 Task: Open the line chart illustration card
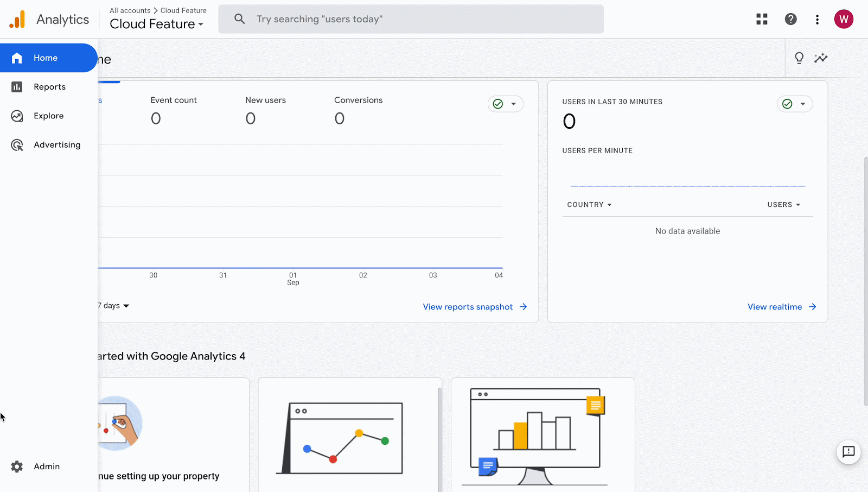pyautogui.click(x=350, y=435)
